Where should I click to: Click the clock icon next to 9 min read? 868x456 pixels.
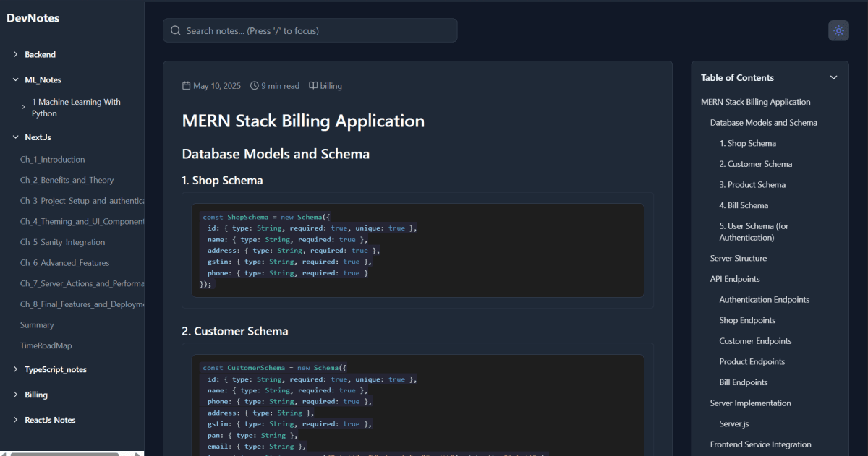click(254, 85)
